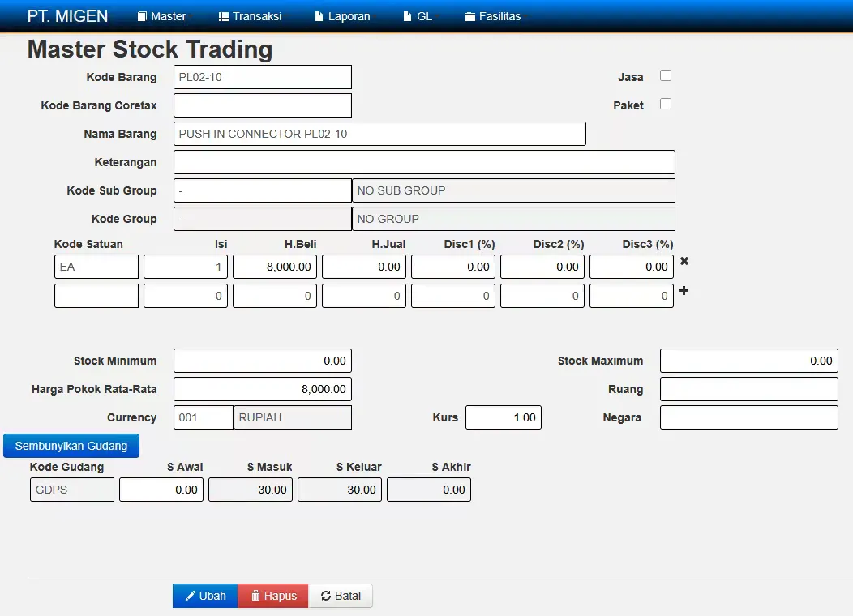Image resolution: width=853 pixels, height=616 pixels.
Task: Click the Isi field in EA row
Action: click(186, 267)
